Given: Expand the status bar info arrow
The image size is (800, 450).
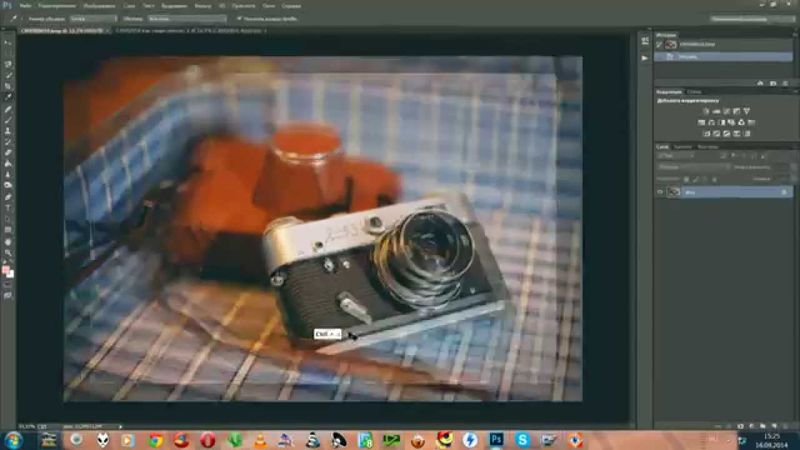Looking at the screenshot, I should click(x=121, y=427).
